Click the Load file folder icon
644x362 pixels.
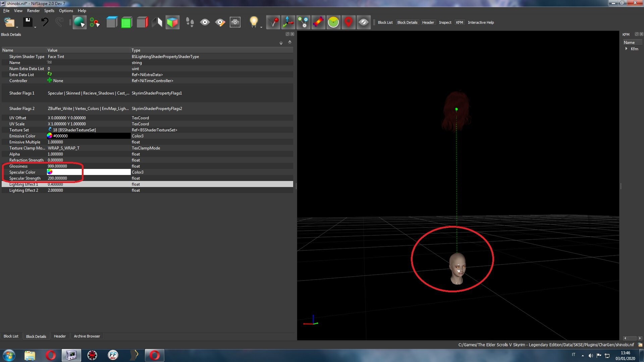[x=9, y=22]
